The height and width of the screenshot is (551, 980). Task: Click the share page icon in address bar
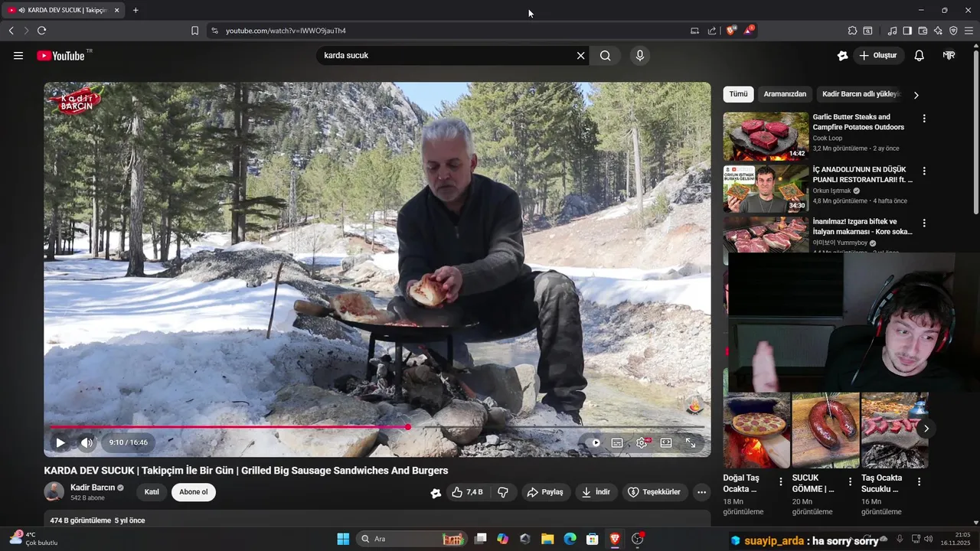712,31
